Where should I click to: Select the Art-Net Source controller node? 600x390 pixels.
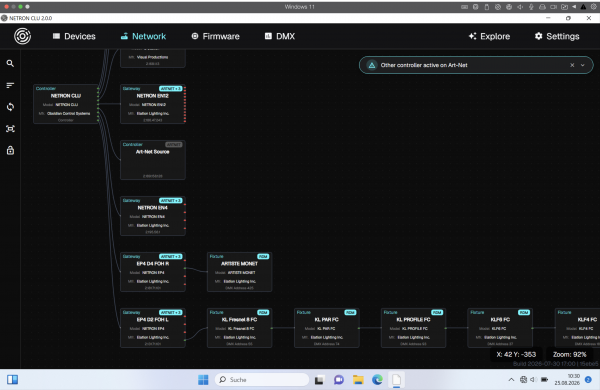click(153, 160)
